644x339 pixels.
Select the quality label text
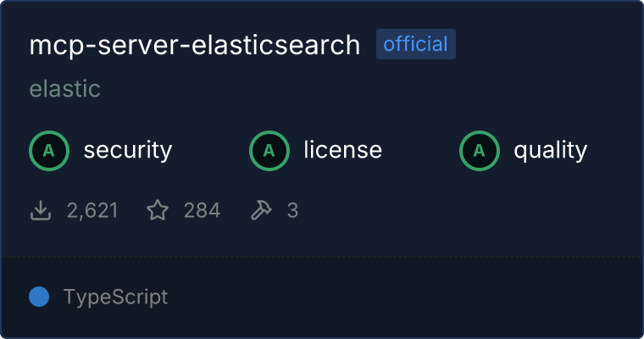(x=550, y=150)
